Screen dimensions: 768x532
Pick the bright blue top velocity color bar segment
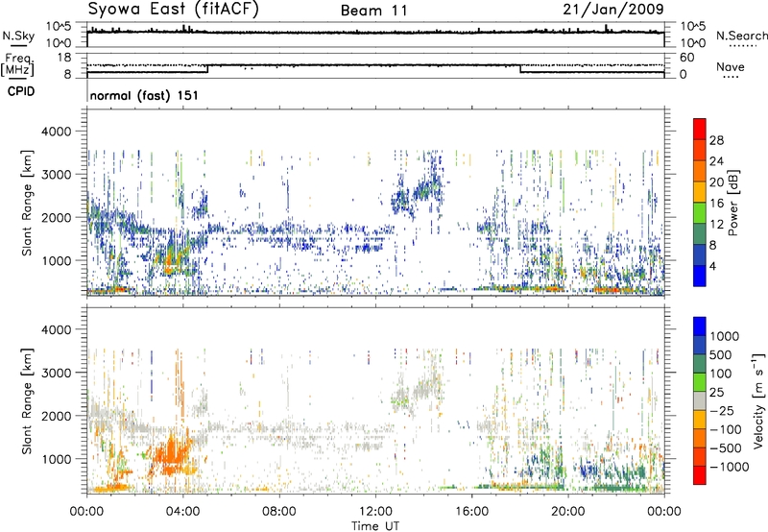click(700, 326)
